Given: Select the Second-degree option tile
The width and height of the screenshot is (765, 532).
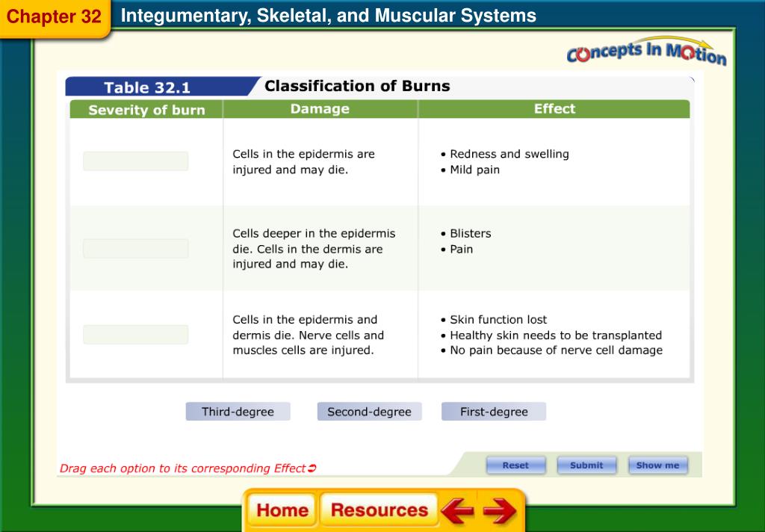Looking at the screenshot, I should [369, 412].
